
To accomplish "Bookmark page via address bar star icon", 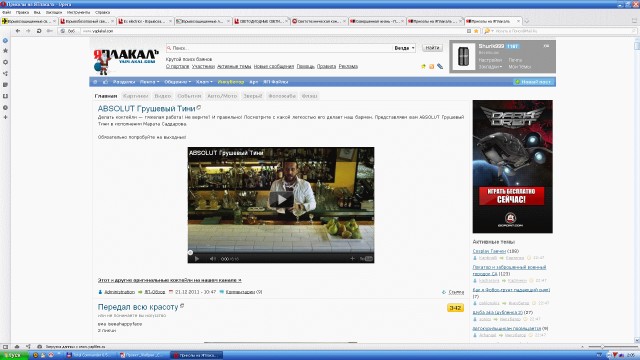I will [476, 31].
